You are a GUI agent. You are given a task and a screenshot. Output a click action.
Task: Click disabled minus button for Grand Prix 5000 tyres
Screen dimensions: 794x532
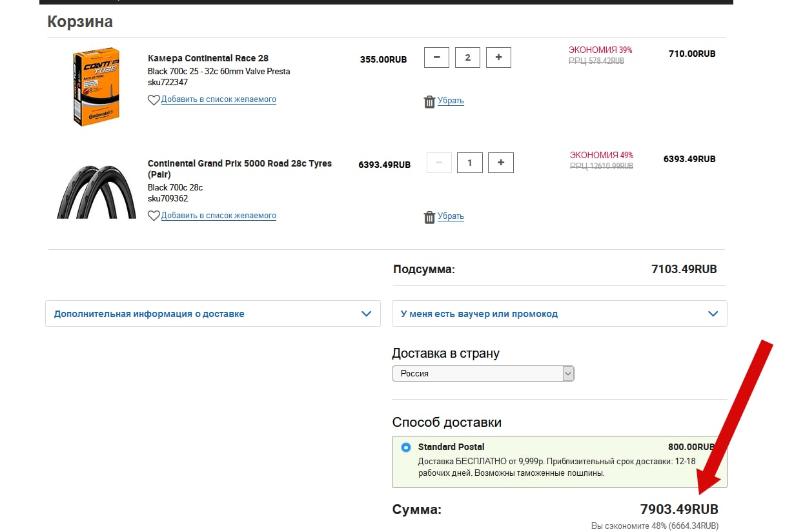439,163
